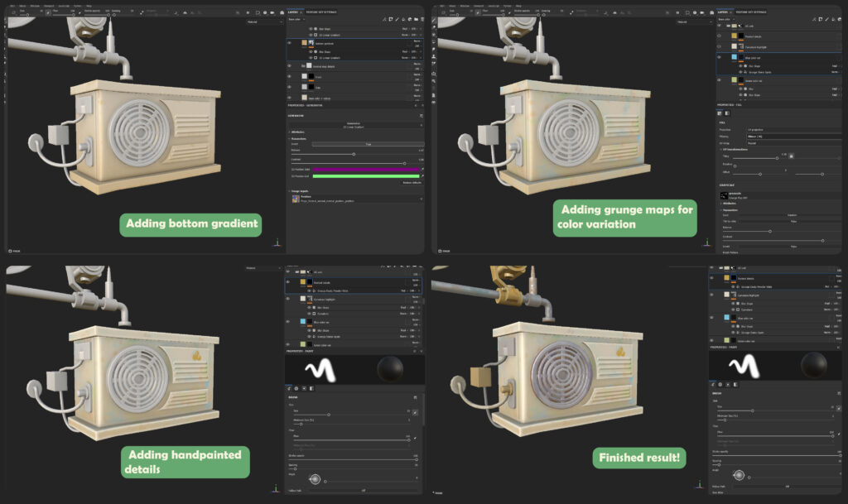
Task: Toggle visibility of the folder layer at the top of the top-right layer stack
Action: (x=719, y=26)
